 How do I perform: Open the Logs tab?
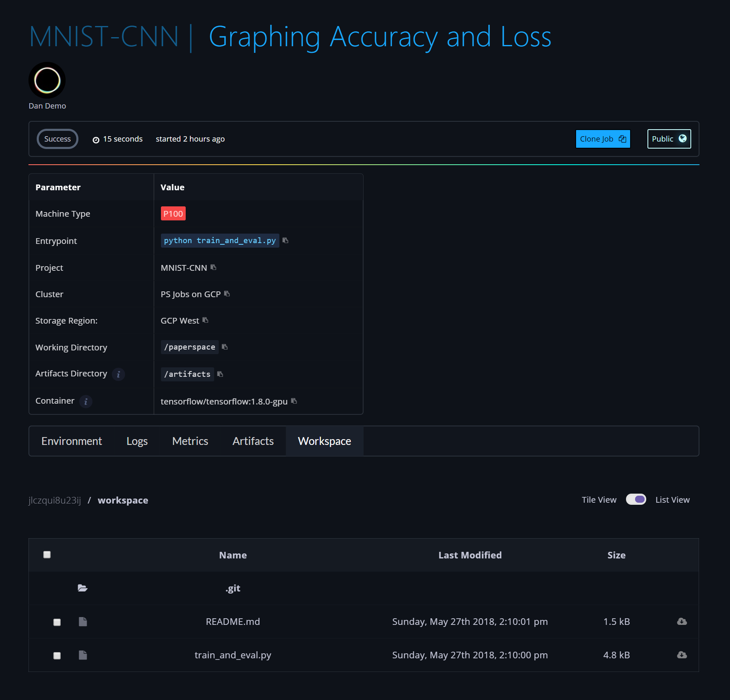point(137,441)
